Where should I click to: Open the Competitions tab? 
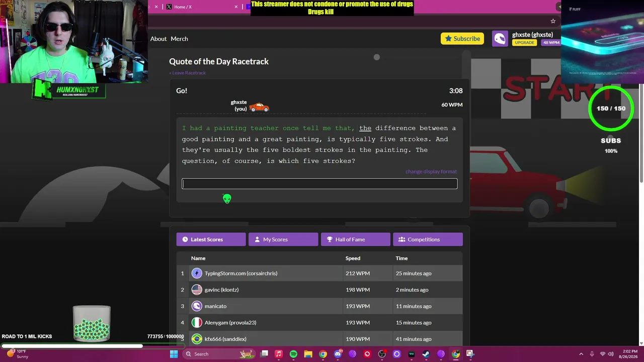[x=428, y=239]
